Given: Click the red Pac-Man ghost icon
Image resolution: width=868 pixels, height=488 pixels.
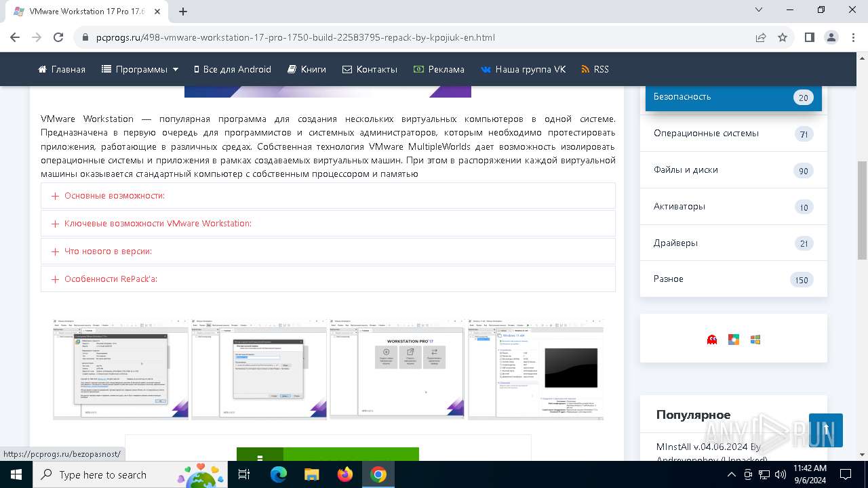Looking at the screenshot, I should (x=712, y=340).
